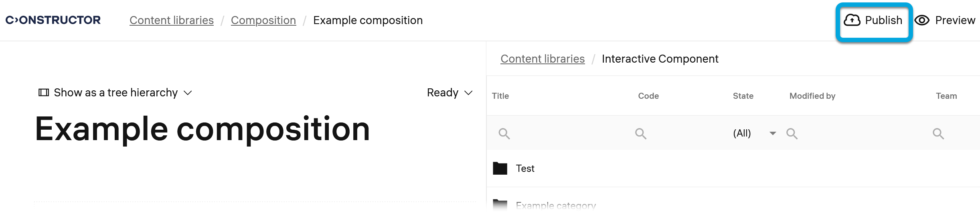The height and width of the screenshot is (212, 980).
Task: Click the Title column search icon
Action: (x=504, y=134)
